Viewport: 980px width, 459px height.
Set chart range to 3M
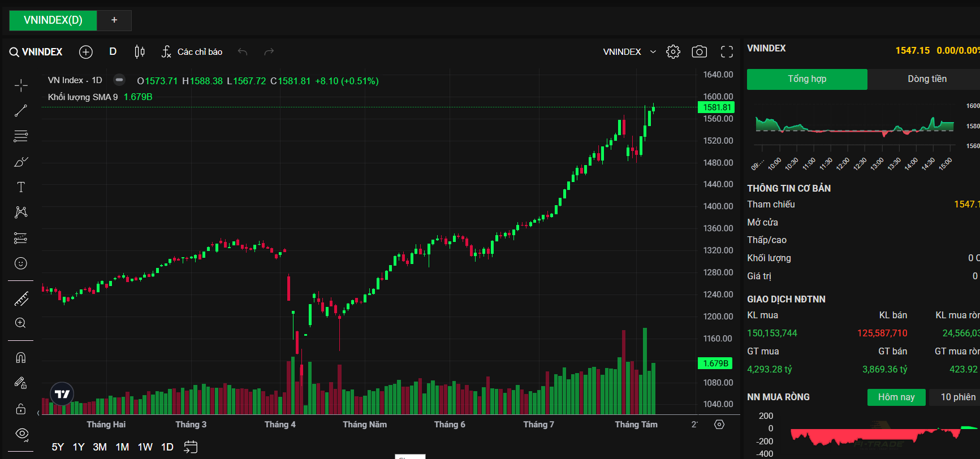(x=100, y=447)
